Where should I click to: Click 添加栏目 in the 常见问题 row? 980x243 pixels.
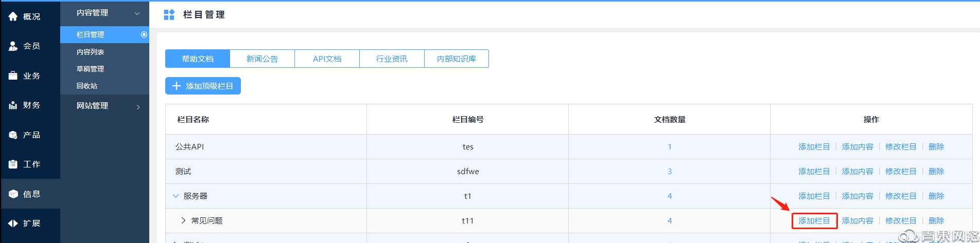point(814,220)
